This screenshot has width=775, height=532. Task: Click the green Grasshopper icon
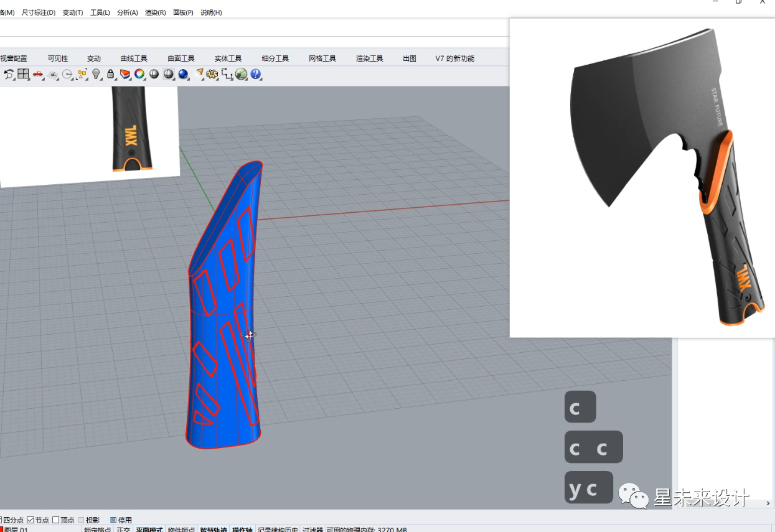point(241,74)
